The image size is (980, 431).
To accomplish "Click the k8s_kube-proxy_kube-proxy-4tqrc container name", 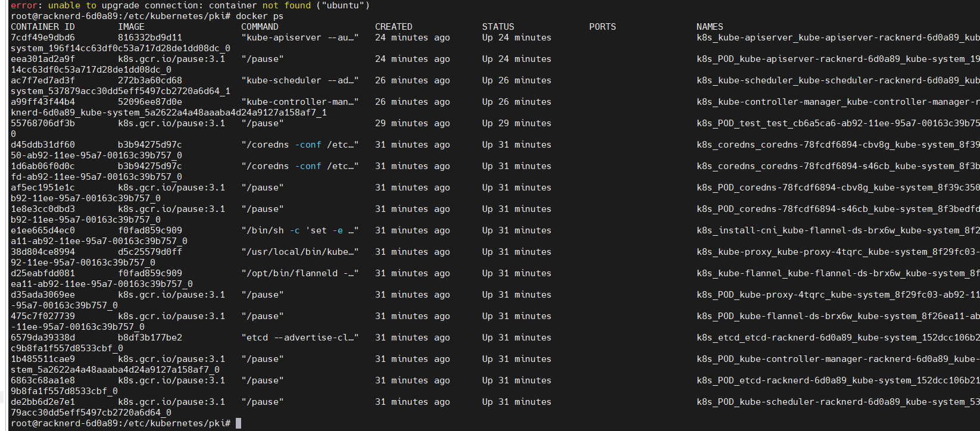I will click(838, 252).
